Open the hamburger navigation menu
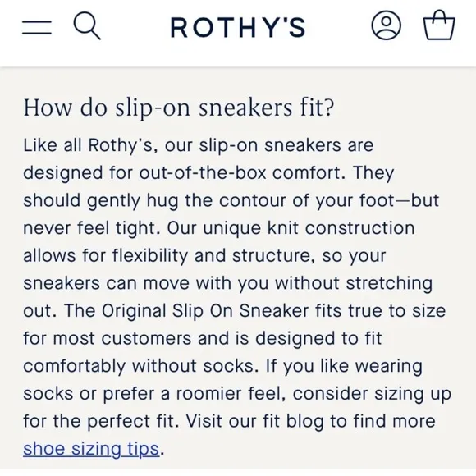The image size is (476, 476). point(37,27)
